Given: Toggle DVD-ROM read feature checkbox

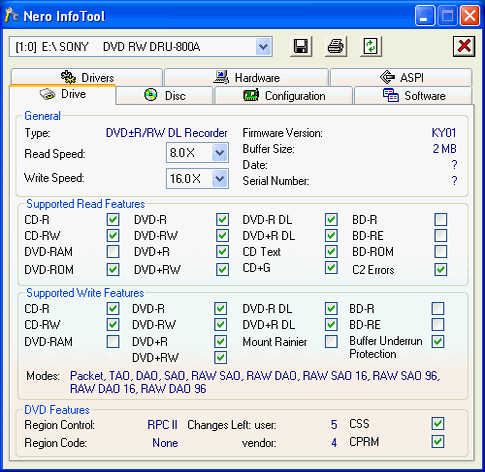Looking at the screenshot, I should (113, 269).
